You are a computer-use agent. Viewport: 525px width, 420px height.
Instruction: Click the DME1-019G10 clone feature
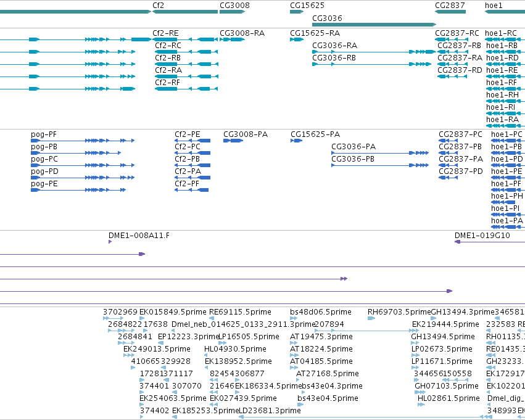[489, 242]
